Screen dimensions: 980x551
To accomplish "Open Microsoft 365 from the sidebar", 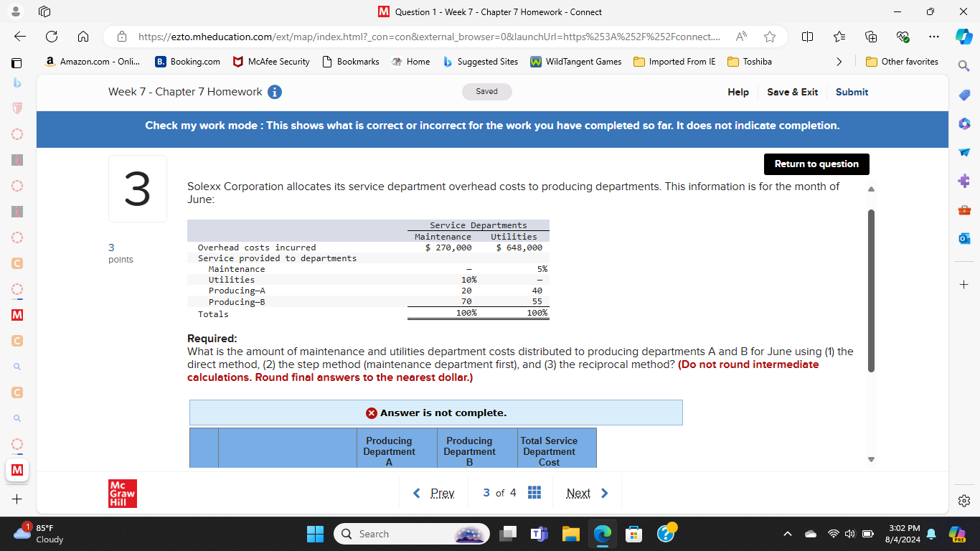I will [964, 123].
